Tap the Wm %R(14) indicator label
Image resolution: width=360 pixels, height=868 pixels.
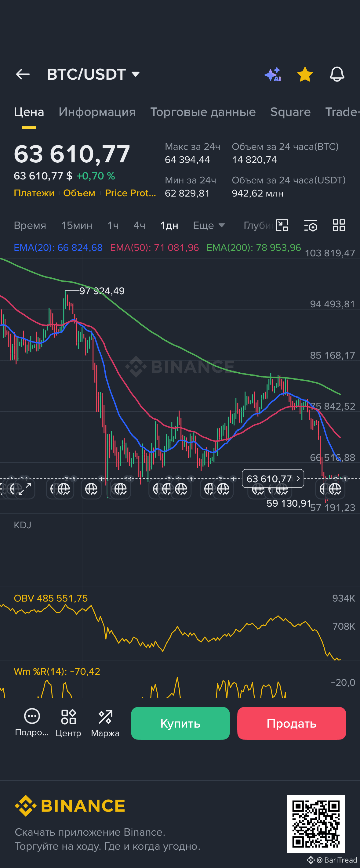[x=57, y=671]
